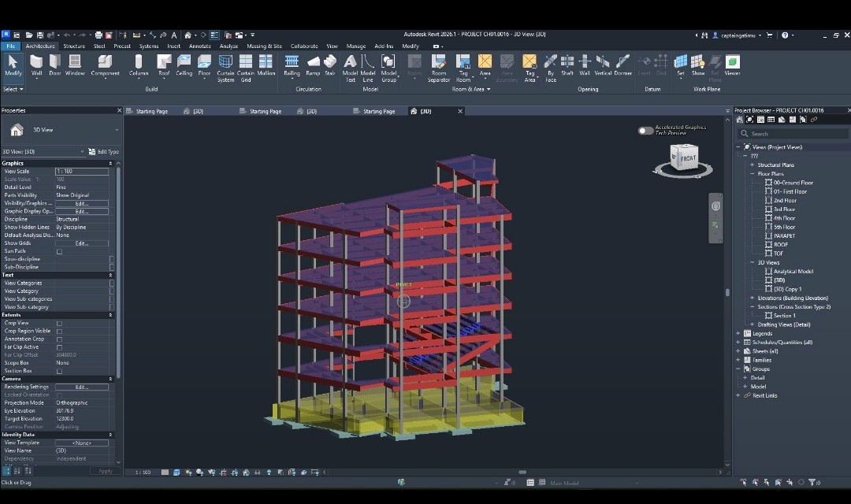The width and height of the screenshot is (851, 504).
Task: Select the Stair tool
Action: pyautogui.click(x=330, y=65)
